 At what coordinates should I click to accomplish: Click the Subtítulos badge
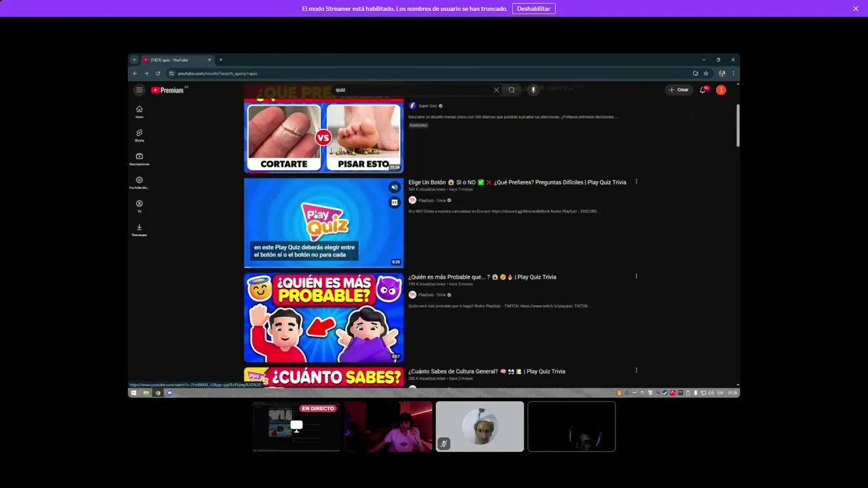coord(418,125)
